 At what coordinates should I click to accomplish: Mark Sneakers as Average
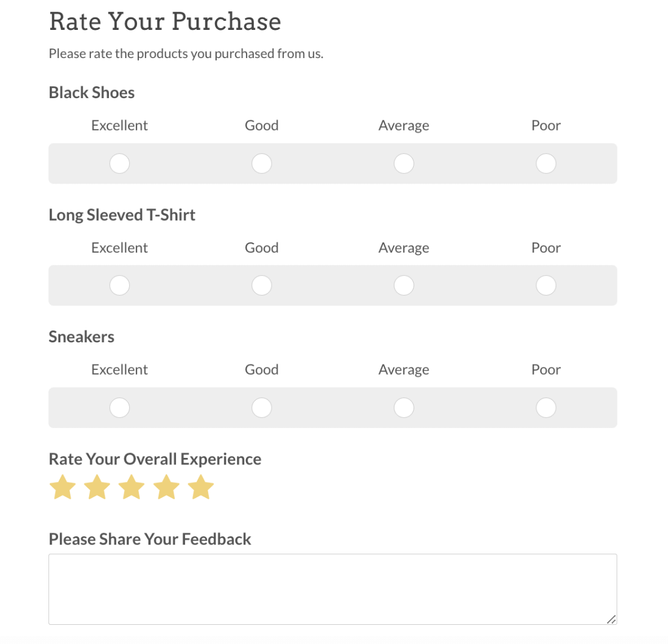[404, 408]
